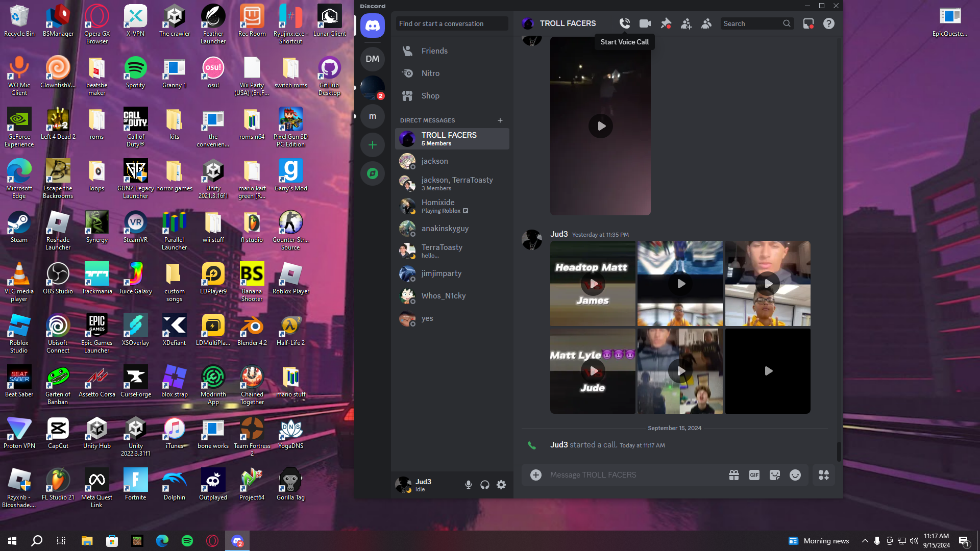Open the Friends tab

[434, 51]
